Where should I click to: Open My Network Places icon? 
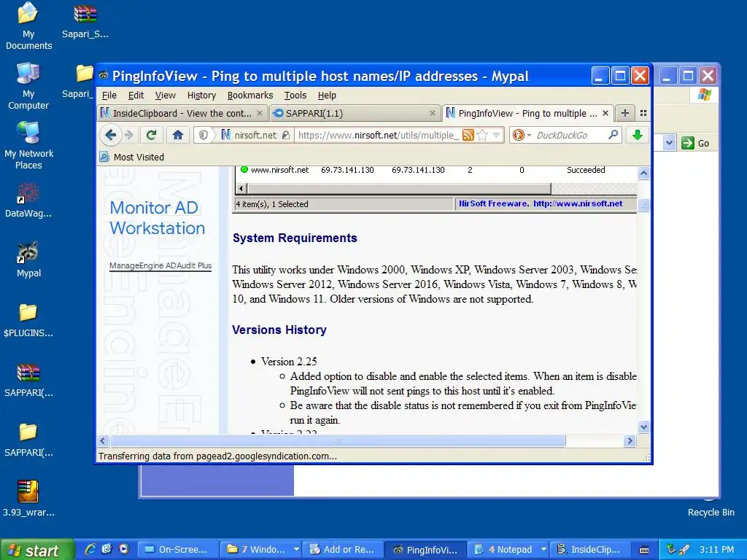tap(28, 145)
